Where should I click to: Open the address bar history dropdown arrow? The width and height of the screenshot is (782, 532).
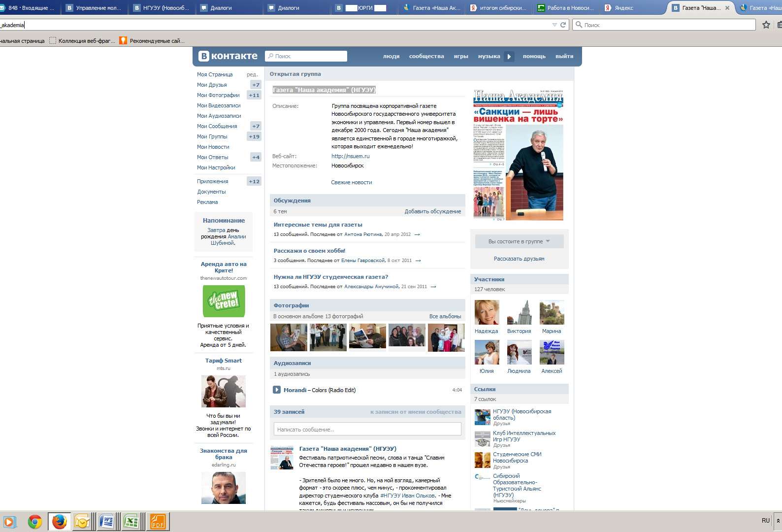click(x=554, y=25)
